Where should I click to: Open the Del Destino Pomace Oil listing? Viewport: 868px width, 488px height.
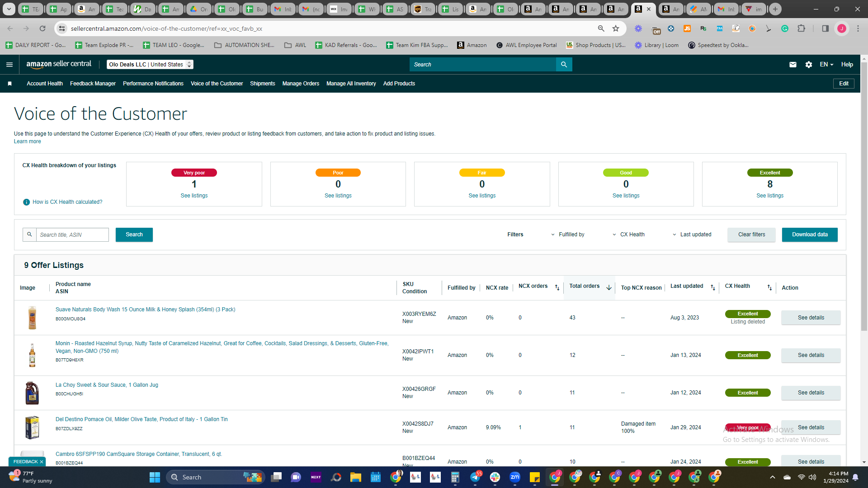[142, 419]
